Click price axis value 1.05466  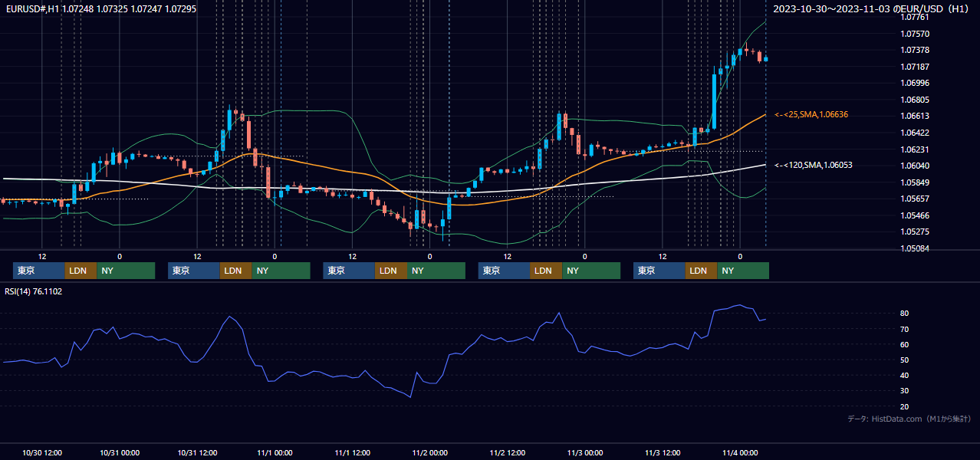point(914,215)
